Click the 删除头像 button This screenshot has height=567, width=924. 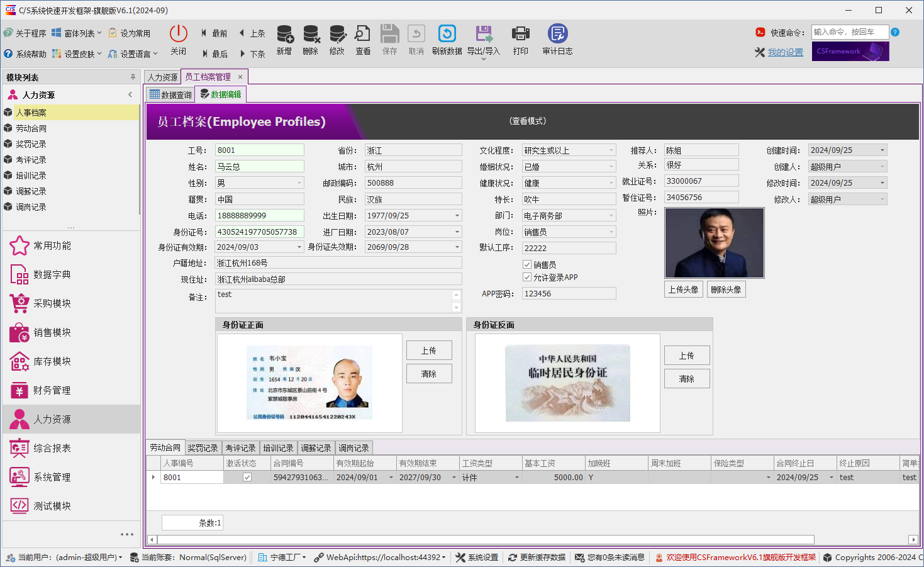[726, 289]
